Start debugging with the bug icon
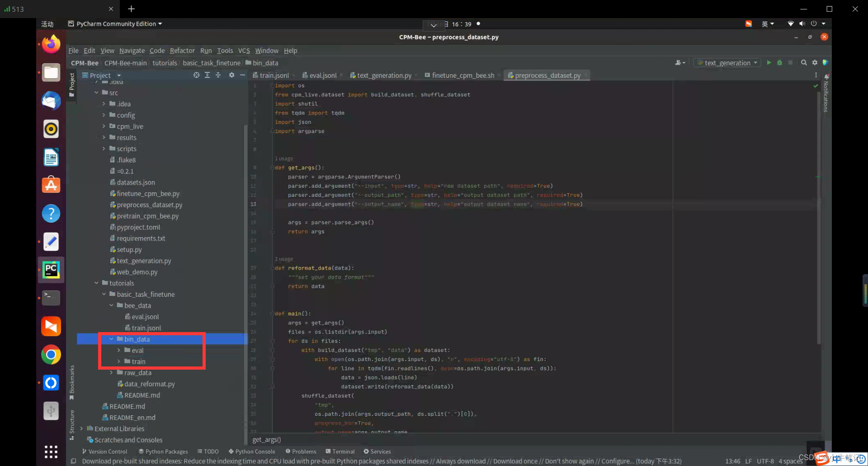 coord(779,62)
